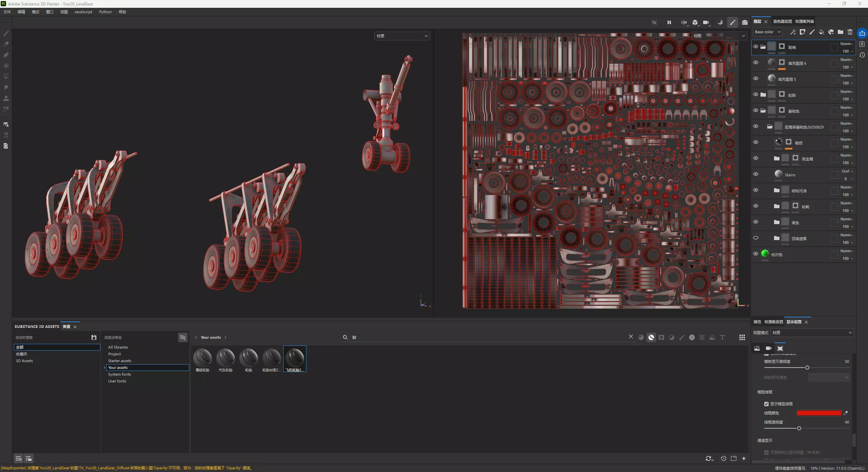Click the red 线框颜色 color swatch
Image resolution: width=868 pixels, height=472 pixels.
(818, 413)
